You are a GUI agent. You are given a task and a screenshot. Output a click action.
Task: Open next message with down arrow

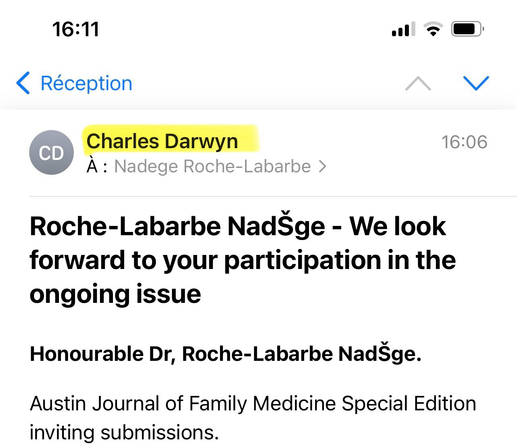point(476,83)
